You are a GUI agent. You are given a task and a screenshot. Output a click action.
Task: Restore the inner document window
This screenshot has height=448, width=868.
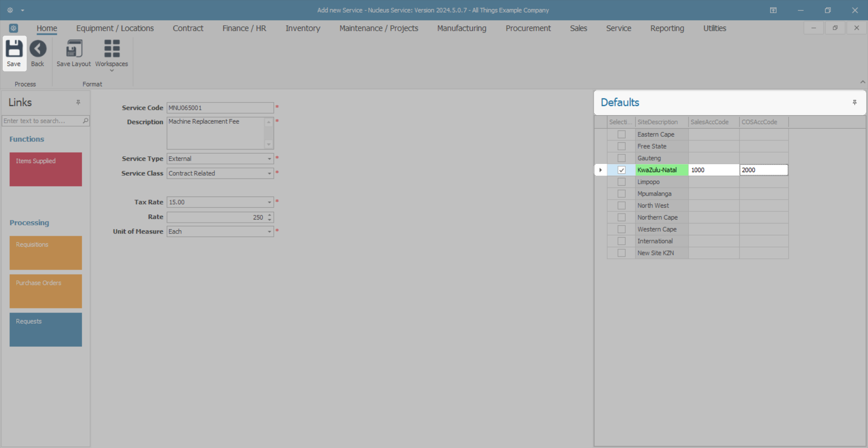[x=835, y=28]
